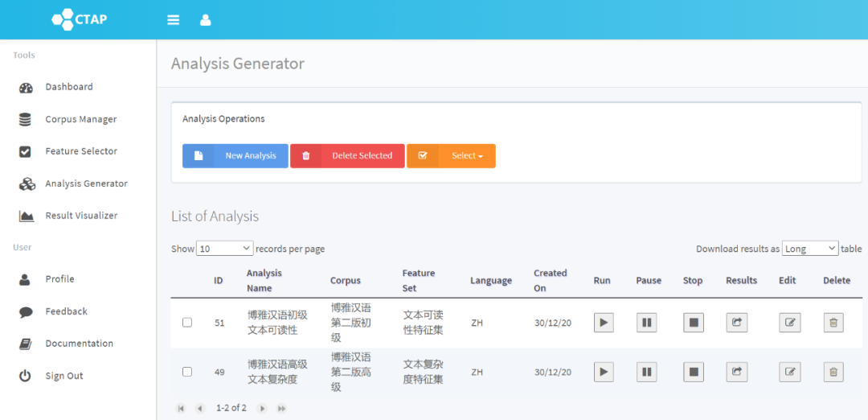Click the Documentation book icon
The width and height of the screenshot is (868, 420).
click(x=26, y=344)
